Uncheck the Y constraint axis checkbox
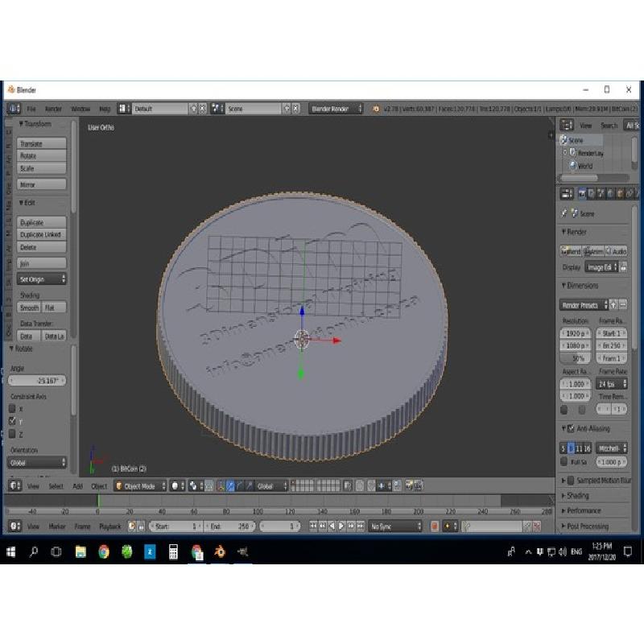The image size is (644, 644). (12, 421)
